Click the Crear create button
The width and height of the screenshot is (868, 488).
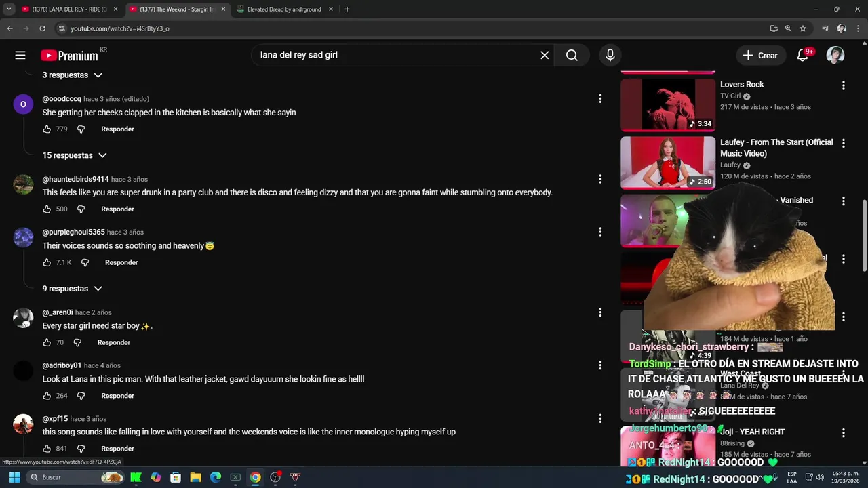coord(761,56)
